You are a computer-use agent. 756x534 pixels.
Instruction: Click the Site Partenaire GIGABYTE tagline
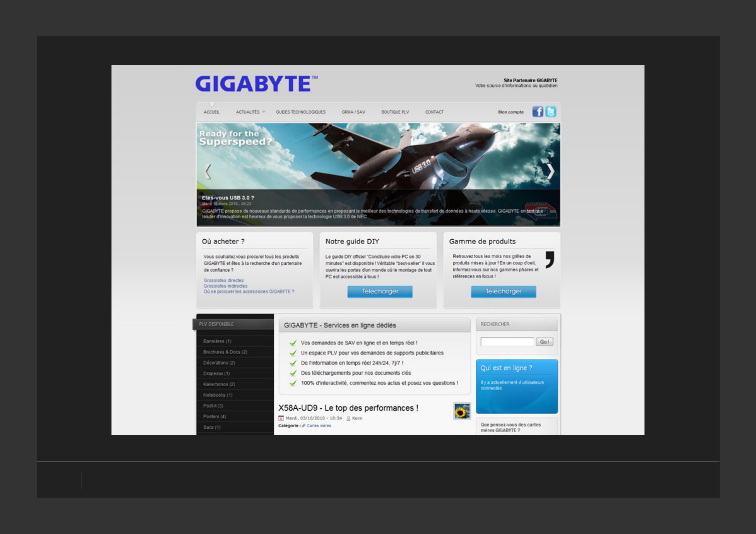pos(530,80)
